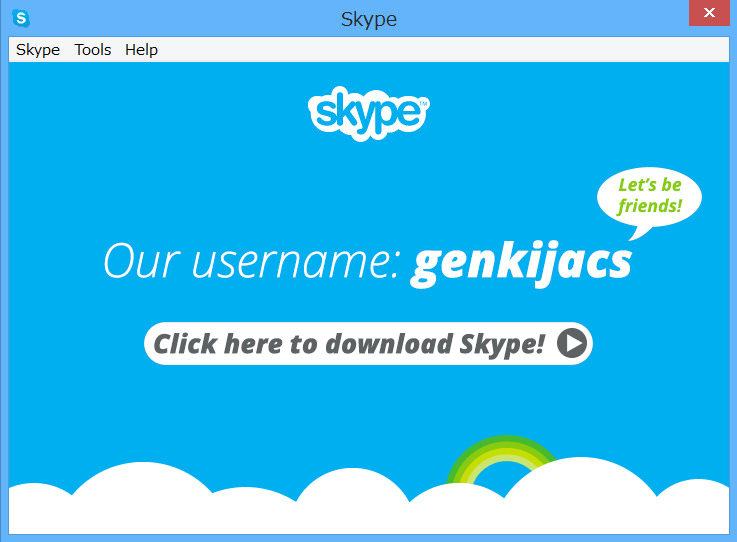Screen dimensions: 737x542
Task: Open the Tools menu
Action: tap(93, 50)
